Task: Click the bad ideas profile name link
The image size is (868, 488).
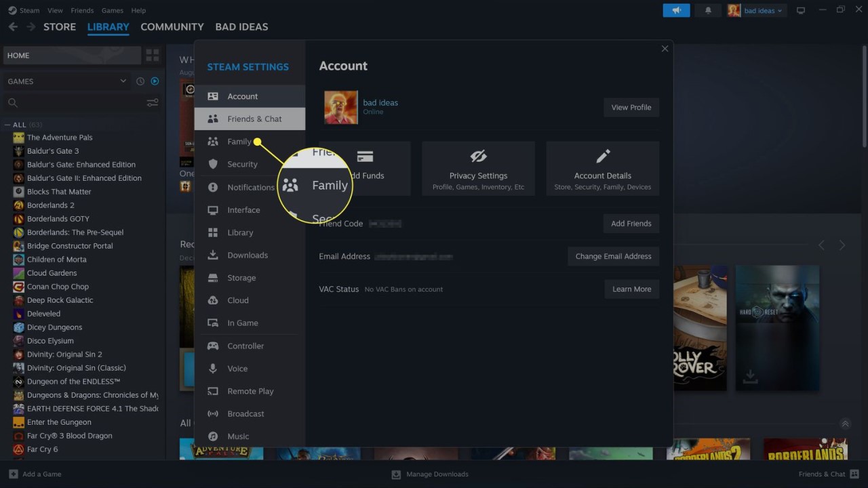Action: 380,103
